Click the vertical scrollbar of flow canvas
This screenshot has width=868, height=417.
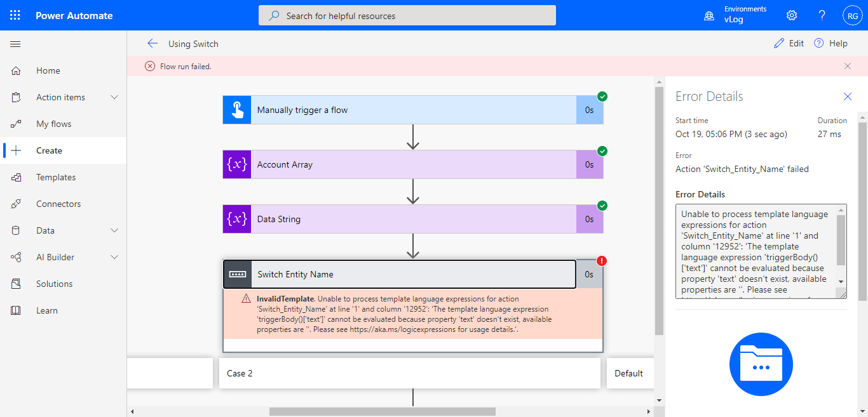(659, 209)
